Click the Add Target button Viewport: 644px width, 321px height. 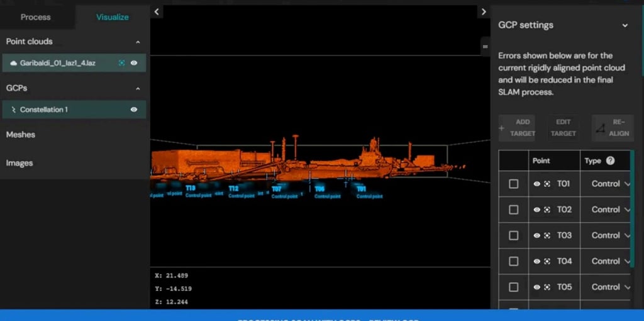coord(517,128)
